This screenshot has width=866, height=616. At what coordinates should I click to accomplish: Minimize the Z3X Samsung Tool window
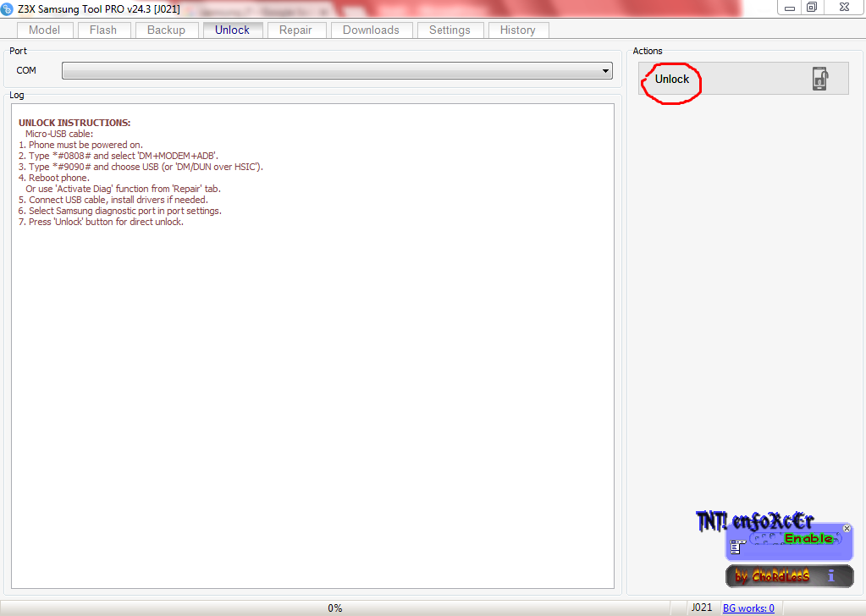790,8
